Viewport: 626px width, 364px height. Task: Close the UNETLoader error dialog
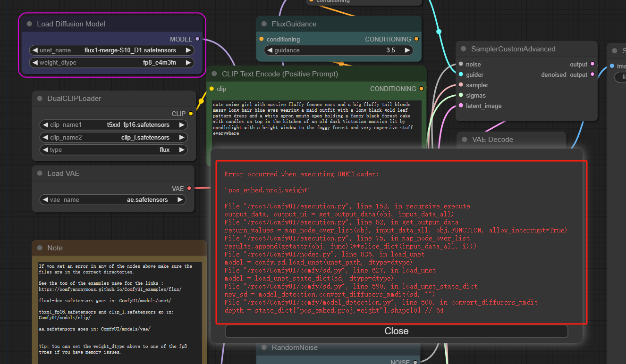396,331
